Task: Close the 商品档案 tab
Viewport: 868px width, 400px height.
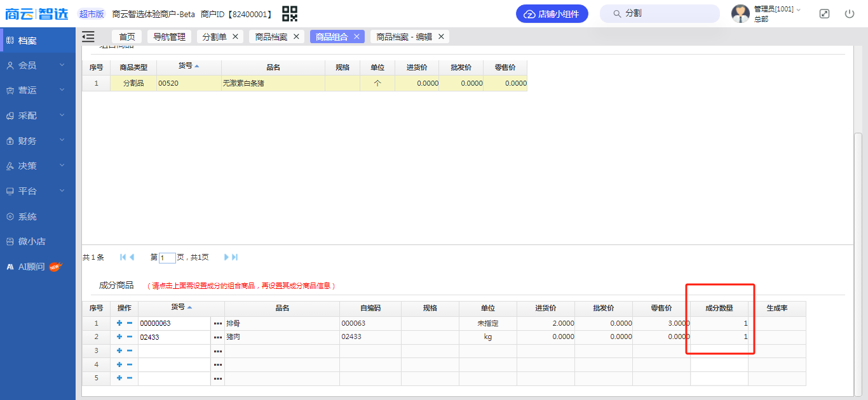Action: (296, 37)
